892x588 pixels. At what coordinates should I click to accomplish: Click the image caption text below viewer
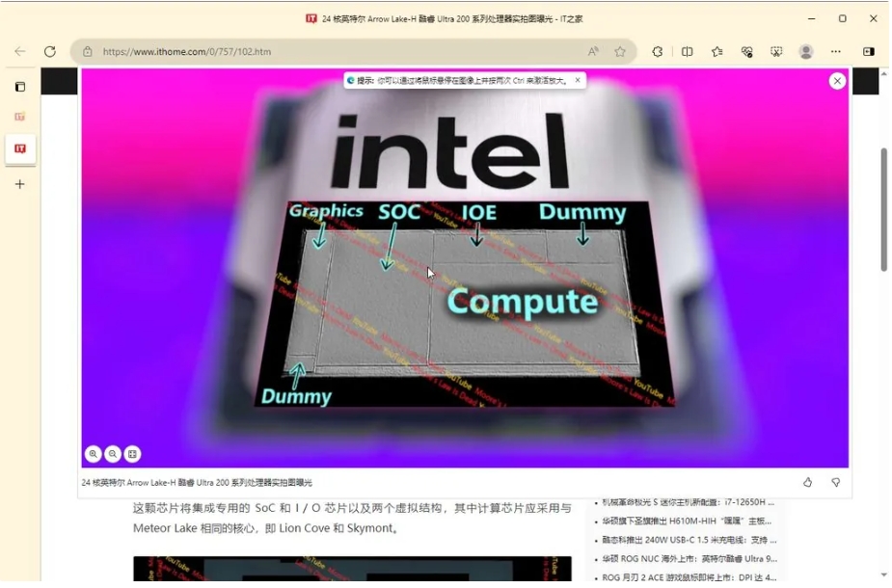197,483
